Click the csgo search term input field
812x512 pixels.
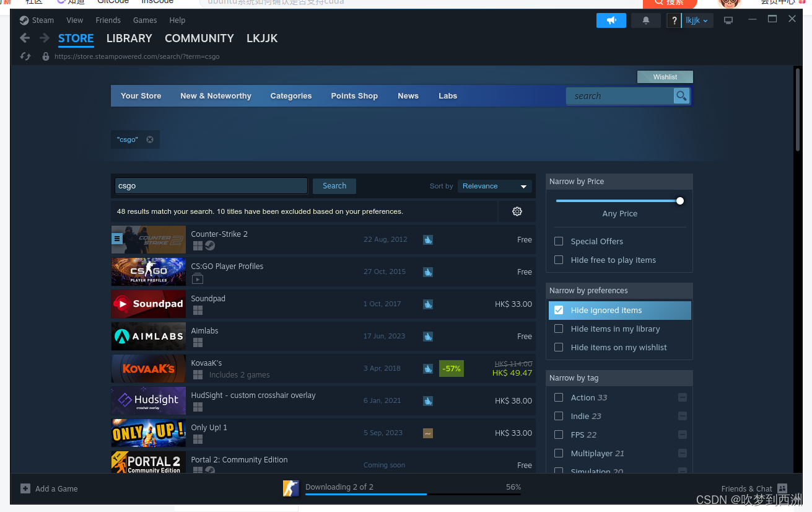click(x=211, y=186)
